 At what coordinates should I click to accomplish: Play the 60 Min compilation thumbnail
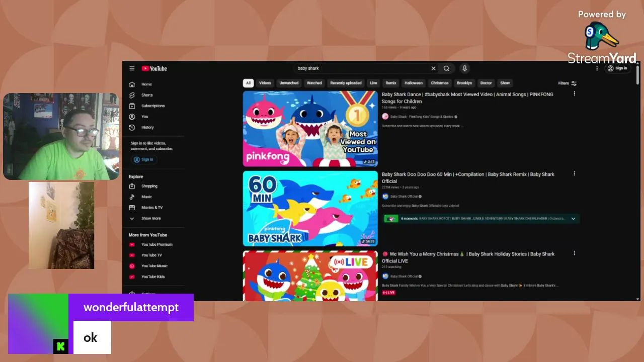[310, 209]
